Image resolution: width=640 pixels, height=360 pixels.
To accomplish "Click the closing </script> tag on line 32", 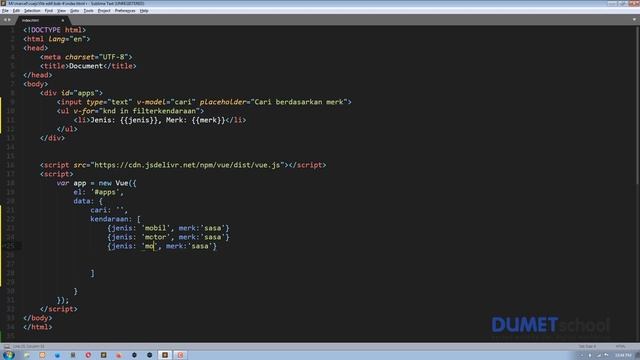I will click(59, 309).
